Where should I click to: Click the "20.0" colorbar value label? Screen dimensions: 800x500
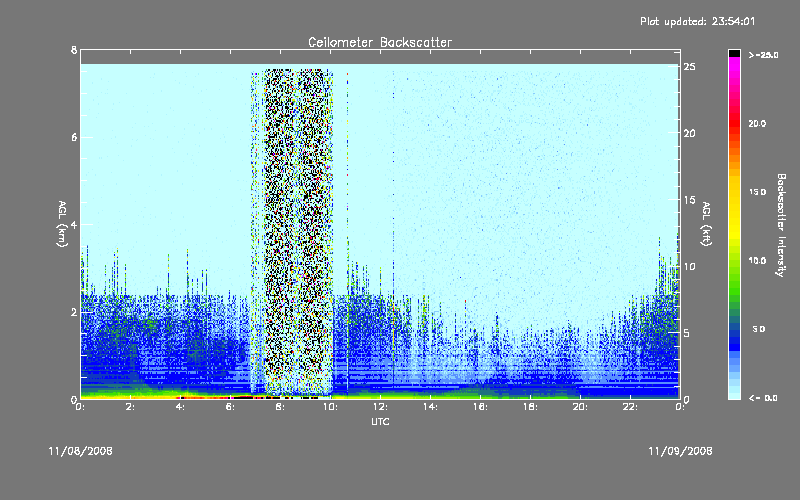tap(757, 123)
